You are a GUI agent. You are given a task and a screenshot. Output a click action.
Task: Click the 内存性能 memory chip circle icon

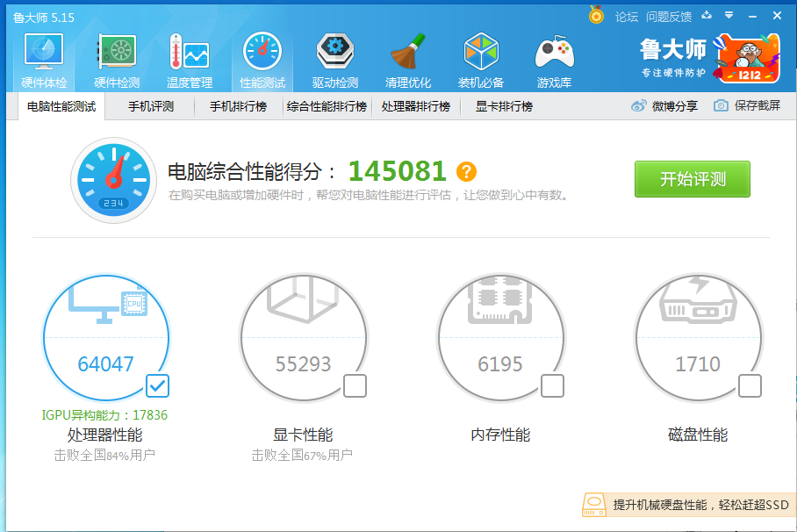click(500, 338)
